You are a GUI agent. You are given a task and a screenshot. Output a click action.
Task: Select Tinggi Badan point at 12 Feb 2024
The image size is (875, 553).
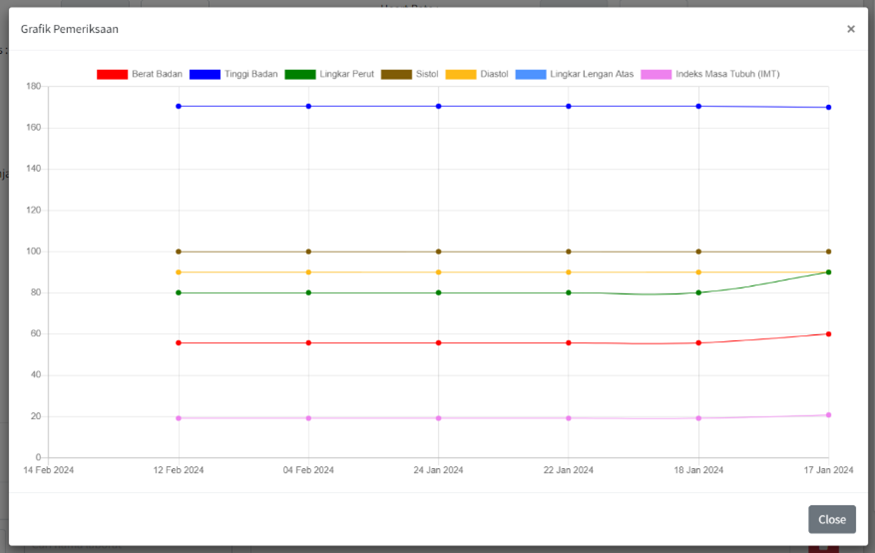tap(179, 106)
